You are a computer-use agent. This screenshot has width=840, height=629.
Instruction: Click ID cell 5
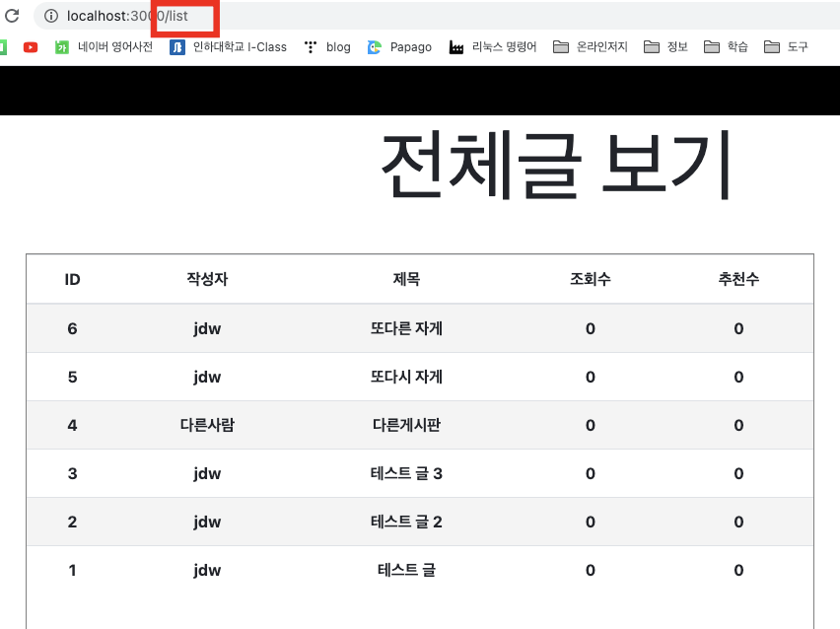[72, 377]
